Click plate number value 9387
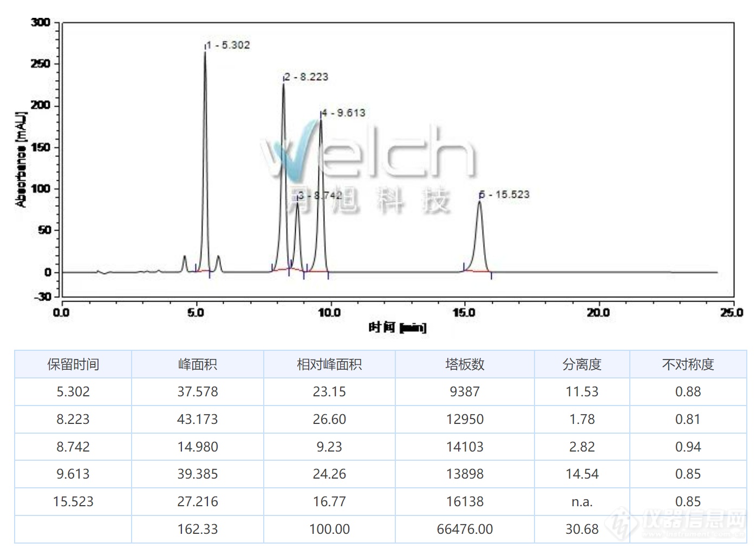The image size is (756, 549). point(465,391)
